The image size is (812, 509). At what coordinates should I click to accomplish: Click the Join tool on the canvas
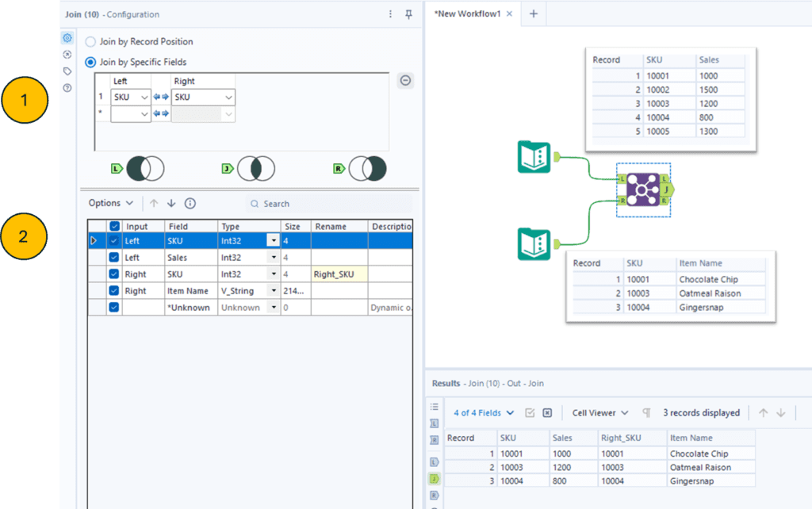pos(643,190)
